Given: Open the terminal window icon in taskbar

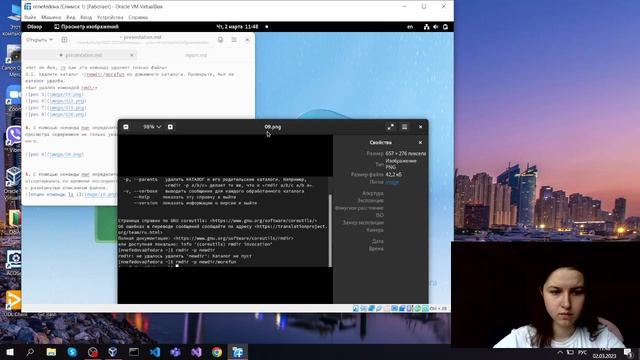Looking at the screenshot, I should 134,352.
